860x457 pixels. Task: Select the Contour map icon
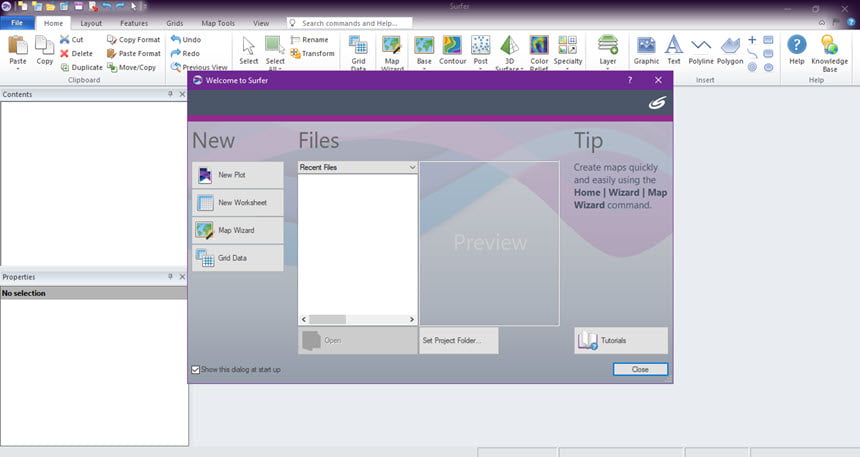tap(452, 46)
